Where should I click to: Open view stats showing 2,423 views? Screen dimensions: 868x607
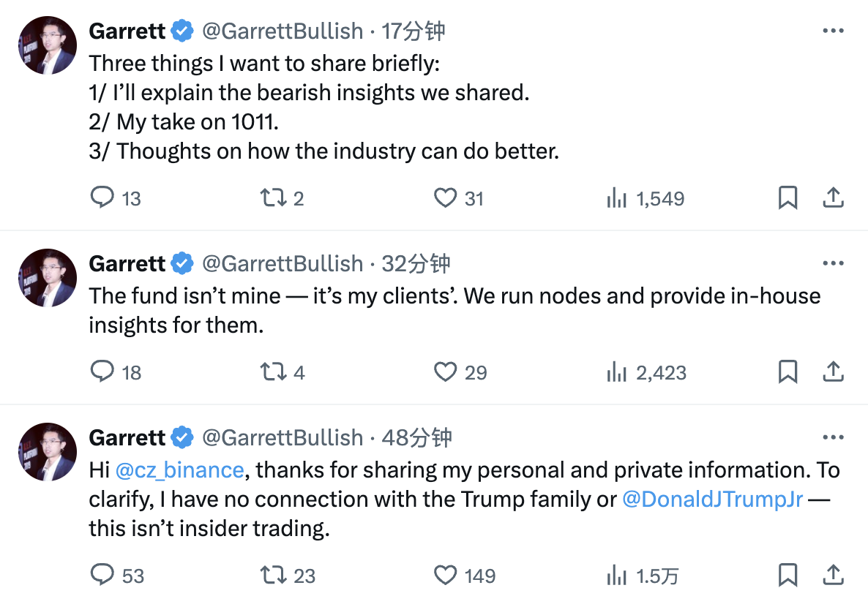617,372
